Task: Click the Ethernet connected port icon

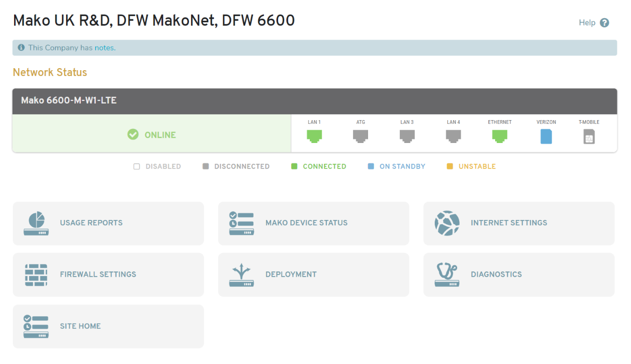Action: [499, 136]
